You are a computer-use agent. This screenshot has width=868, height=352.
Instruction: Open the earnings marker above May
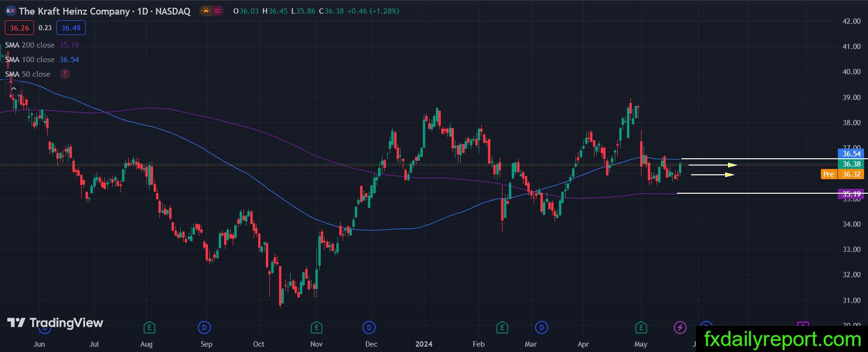pos(641,328)
